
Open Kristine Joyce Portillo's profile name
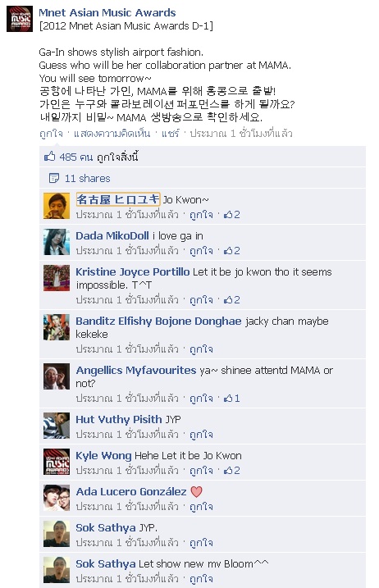click(x=133, y=272)
